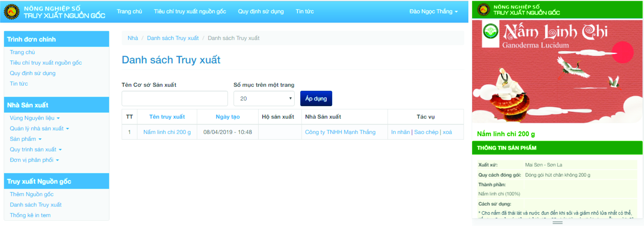Click the Nấm linh chi 200 g product title in preview

tap(506, 134)
